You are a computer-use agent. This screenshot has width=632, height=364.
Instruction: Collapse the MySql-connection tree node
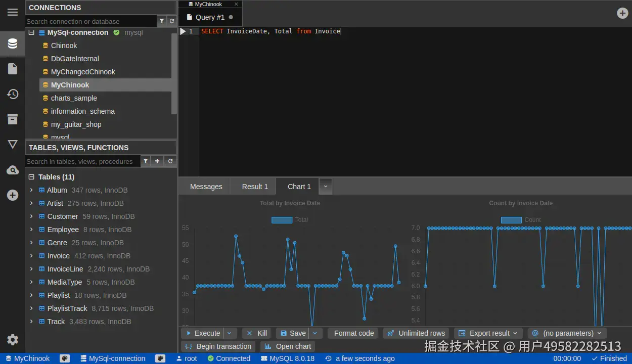click(x=31, y=32)
